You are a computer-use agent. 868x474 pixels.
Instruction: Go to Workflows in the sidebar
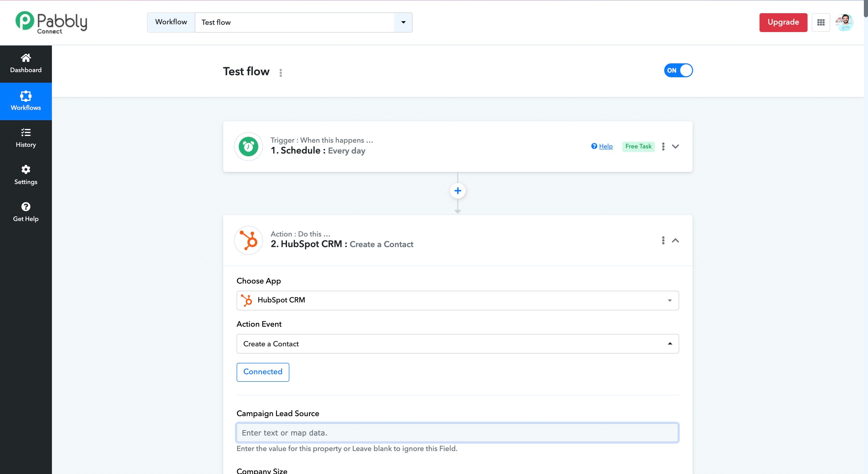click(x=26, y=101)
